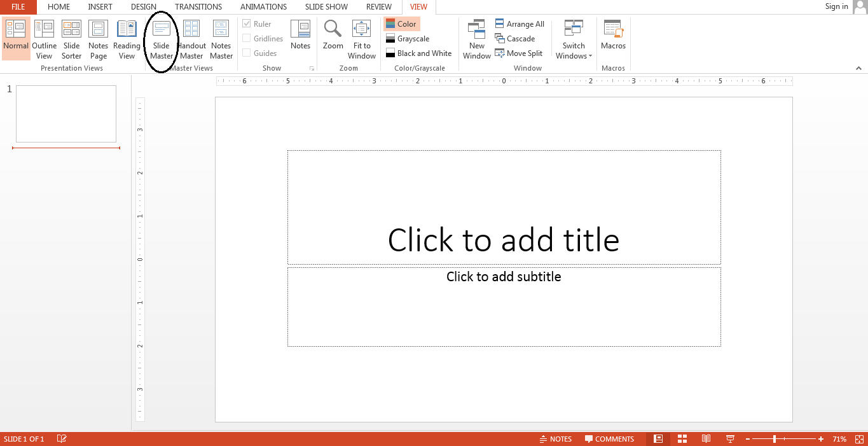The height and width of the screenshot is (446, 868).
Task: Open a New Window
Action: (477, 38)
